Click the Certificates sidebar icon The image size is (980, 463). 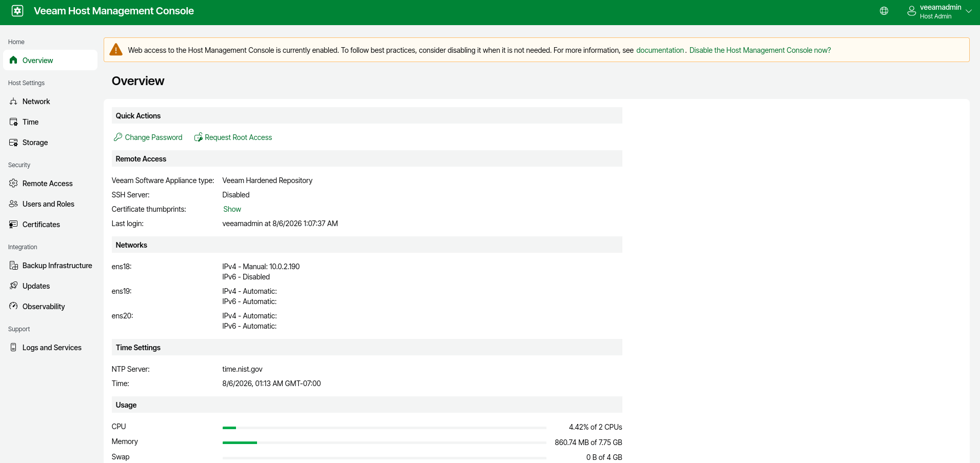point(13,225)
